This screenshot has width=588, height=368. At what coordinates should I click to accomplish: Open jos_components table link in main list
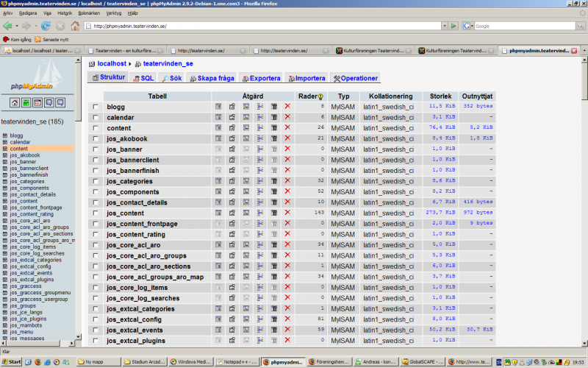pyautogui.click(x=132, y=191)
